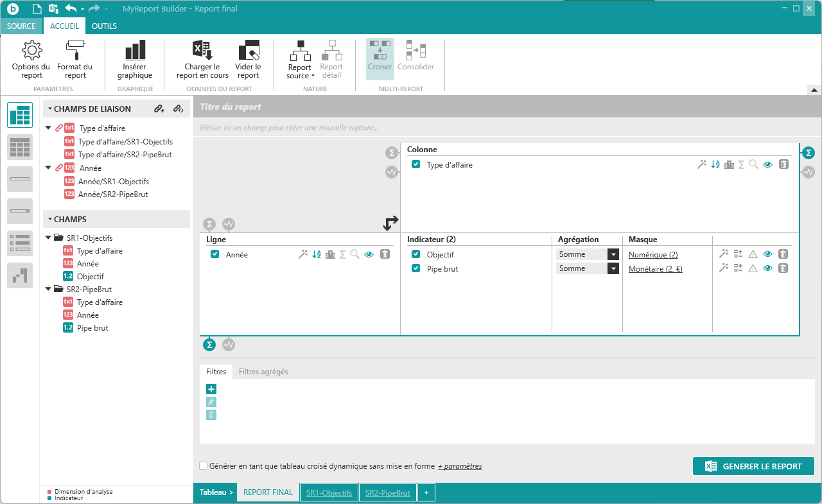Click Charger le report en cours
Viewport: 822px width, 504px height.
click(202, 58)
